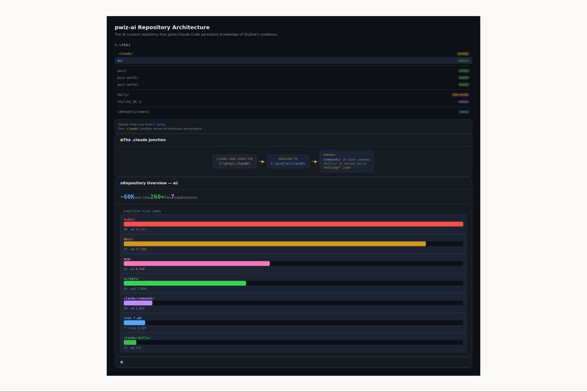Click the junction badge beside .claude/
The image size is (587, 392).
pos(463,54)
